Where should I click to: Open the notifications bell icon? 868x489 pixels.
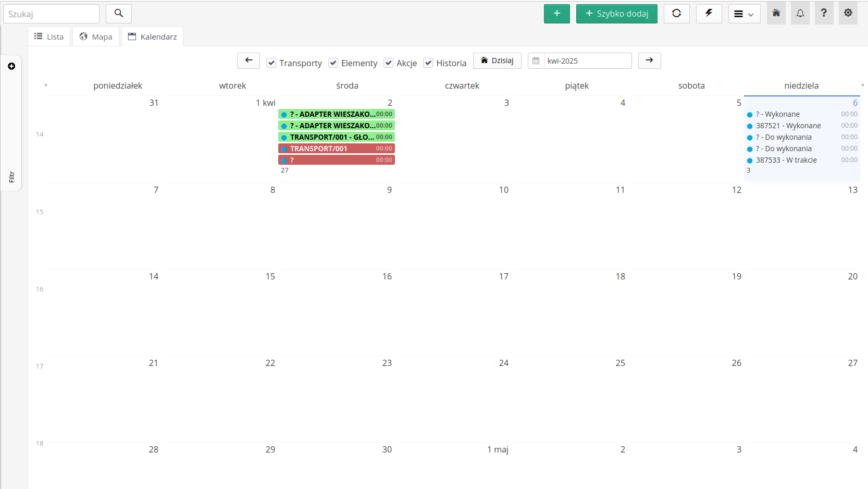point(800,14)
